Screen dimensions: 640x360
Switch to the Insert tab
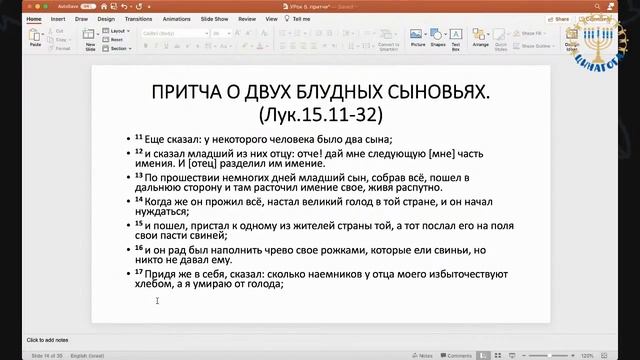click(x=58, y=19)
